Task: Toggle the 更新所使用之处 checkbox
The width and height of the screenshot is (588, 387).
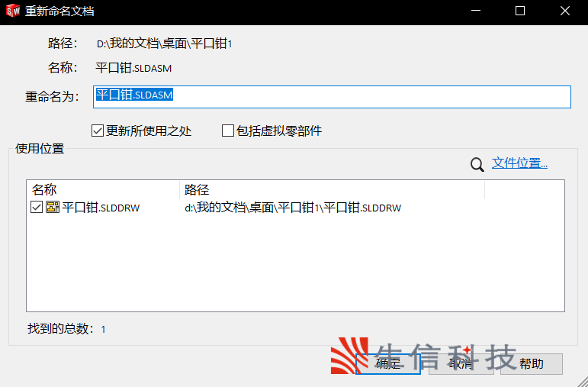Action: point(98,131)
